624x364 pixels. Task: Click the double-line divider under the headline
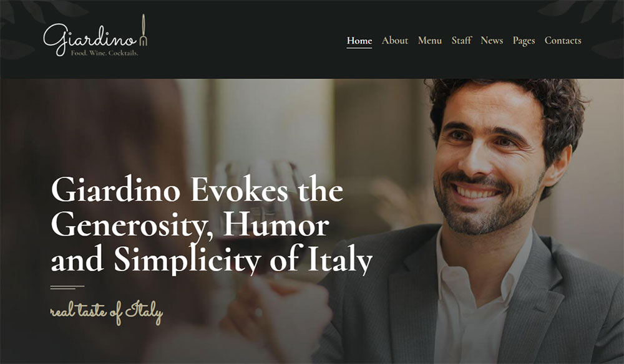67,287
